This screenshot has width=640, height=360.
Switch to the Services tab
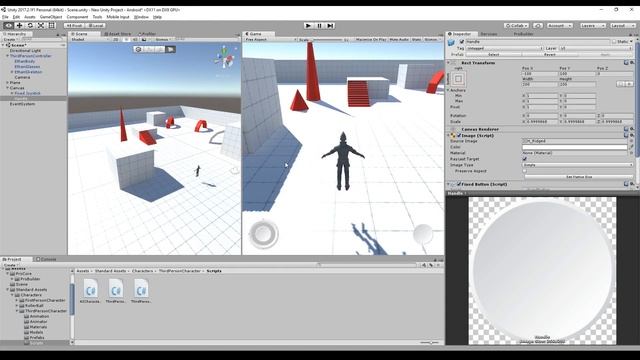(489, 34)
